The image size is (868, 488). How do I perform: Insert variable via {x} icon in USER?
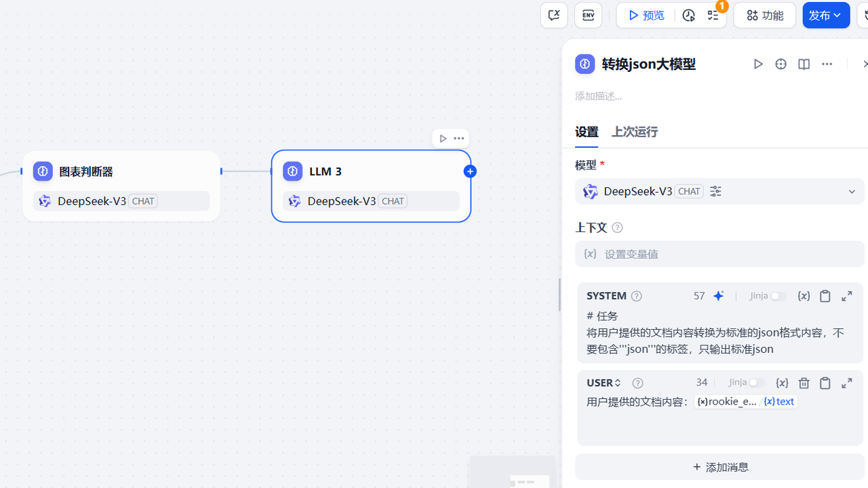click(x=782, y=383)
